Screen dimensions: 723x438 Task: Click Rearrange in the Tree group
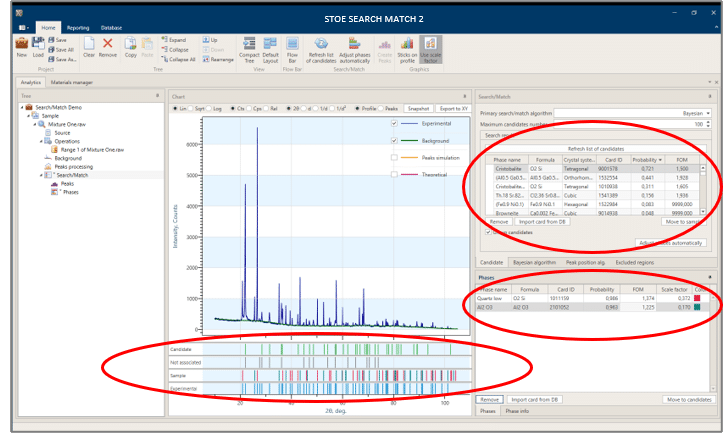218,59
